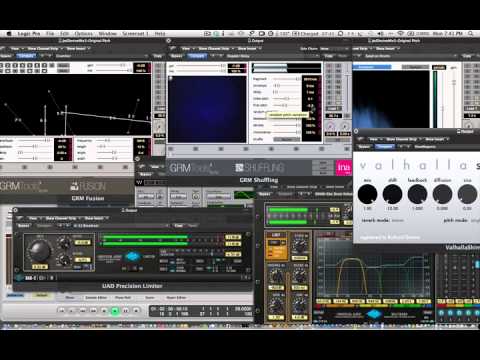Image resolution: width=480 pixels, height=360 pixels.
Task: Click the Valhalla feedback knob
Action: pos(417,194)
